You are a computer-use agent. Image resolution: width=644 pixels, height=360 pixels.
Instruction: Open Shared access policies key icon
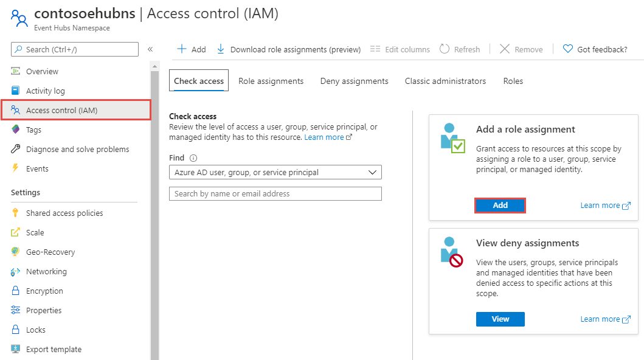pyautogui.click(x=16, y=213)
